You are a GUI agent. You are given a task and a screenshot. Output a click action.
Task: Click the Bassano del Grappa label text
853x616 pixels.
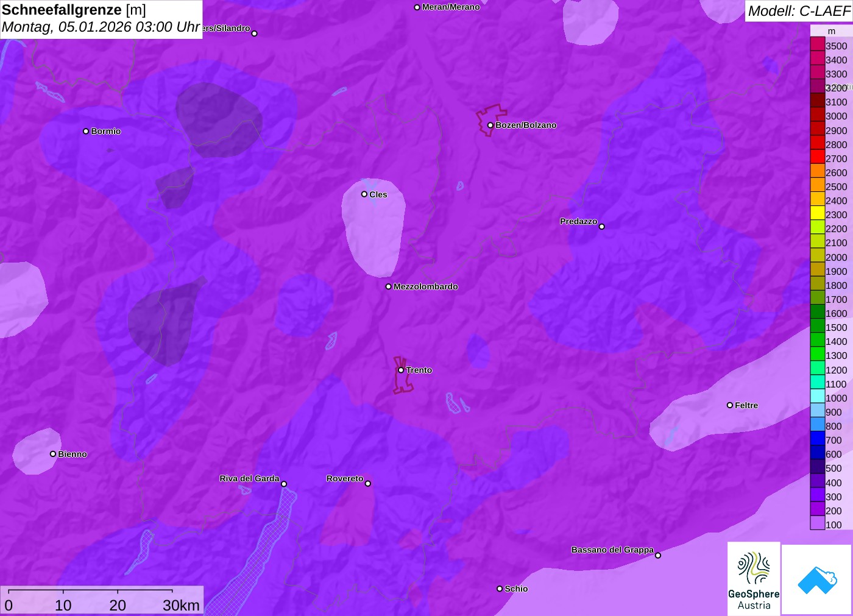point(612,550)
